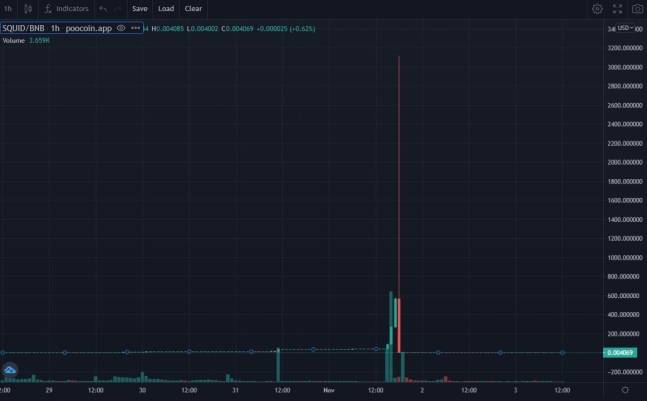Click the 29 date label on time axis
647x401 pixels.
coord(49,390)
